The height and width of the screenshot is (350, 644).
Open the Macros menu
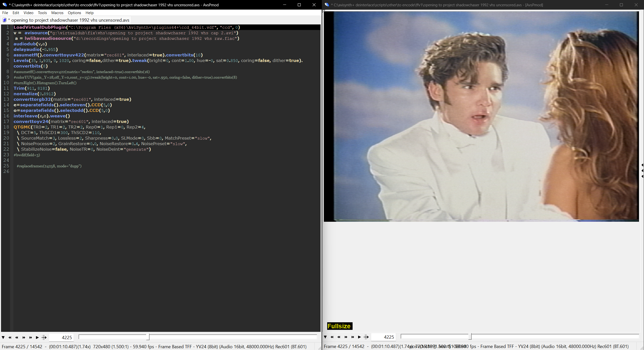(57, 13)
